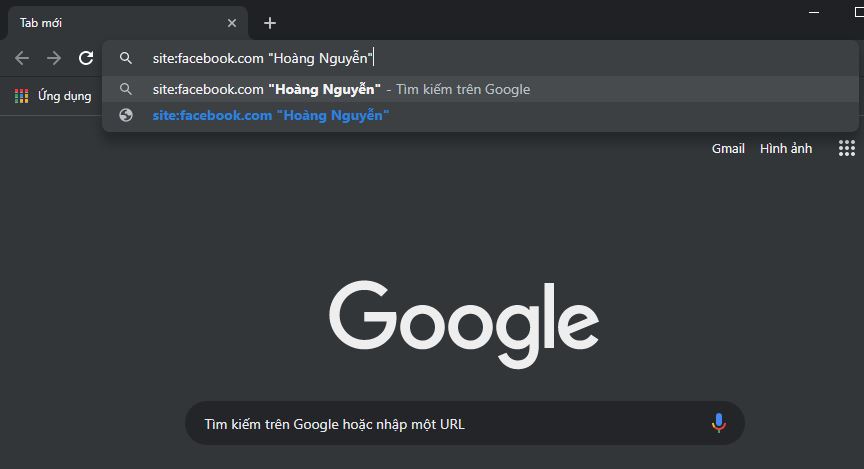864x469 pixels.
Task: Open the Ứng dụng apps shortcut
Action: point(53,96)
